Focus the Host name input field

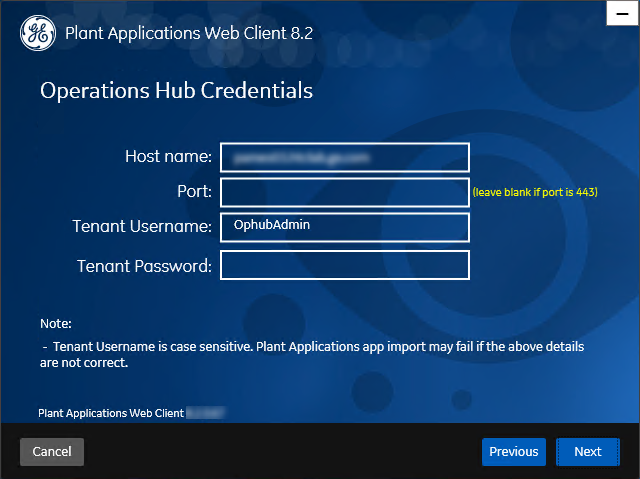point(345,157)
